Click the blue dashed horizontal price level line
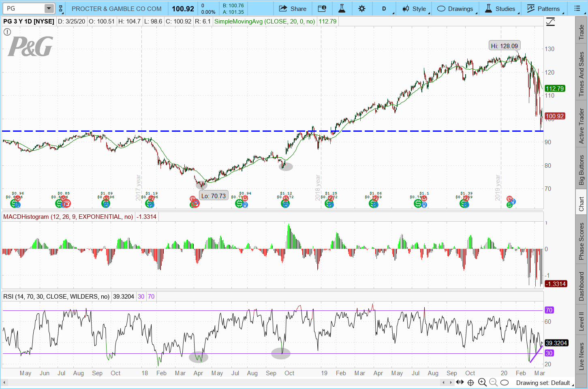The width and height of the screenshot is (588, 389). (x=273, y=131)
